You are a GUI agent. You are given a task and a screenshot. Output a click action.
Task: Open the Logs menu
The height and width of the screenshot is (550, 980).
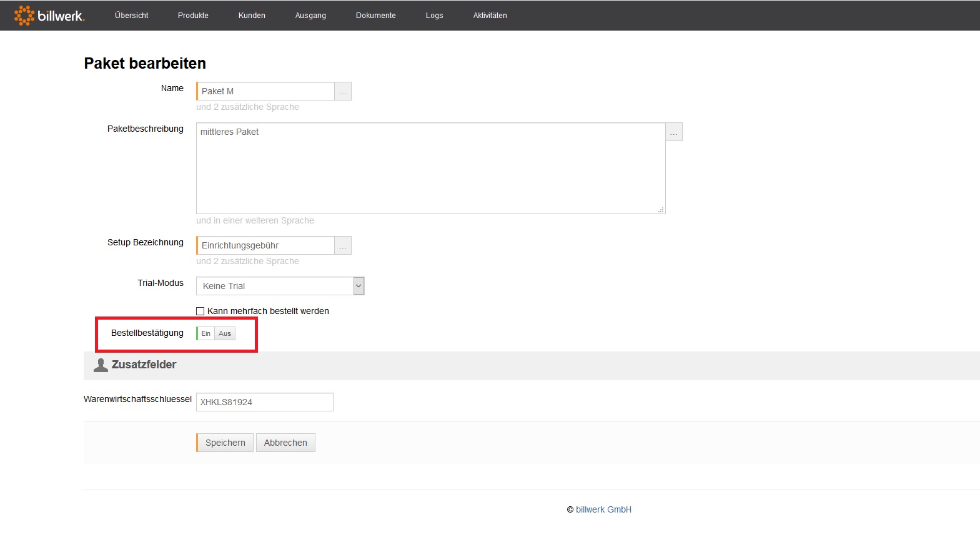click(434, 16)
